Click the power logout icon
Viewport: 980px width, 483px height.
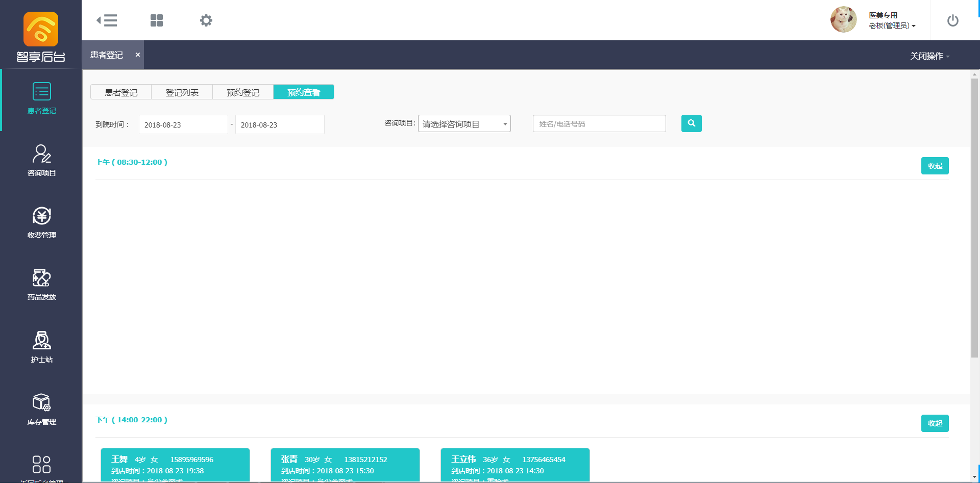[953, 20]
